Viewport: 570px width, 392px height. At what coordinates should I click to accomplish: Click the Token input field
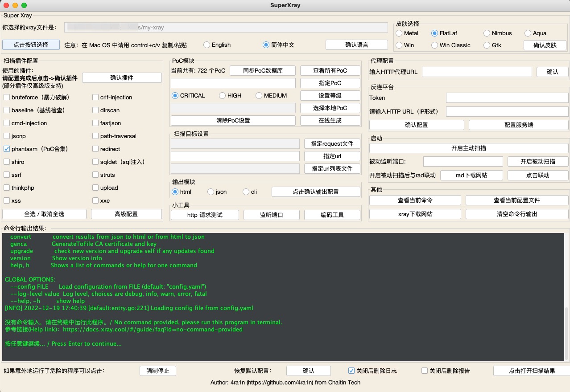tap(507, 98)
